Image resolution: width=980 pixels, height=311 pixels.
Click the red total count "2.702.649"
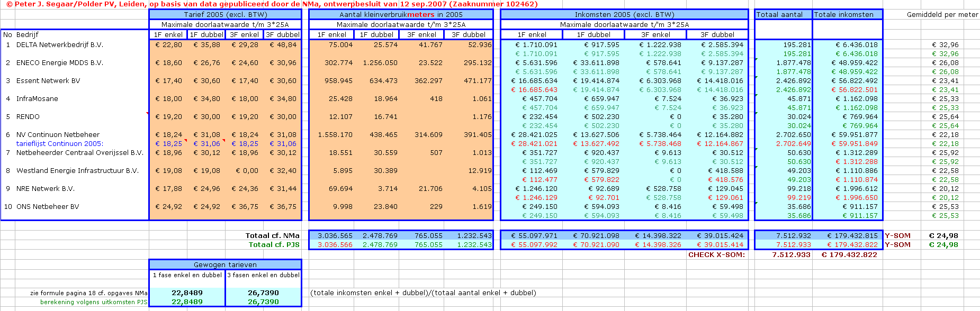pyautogui.click(x=793, y=144)
